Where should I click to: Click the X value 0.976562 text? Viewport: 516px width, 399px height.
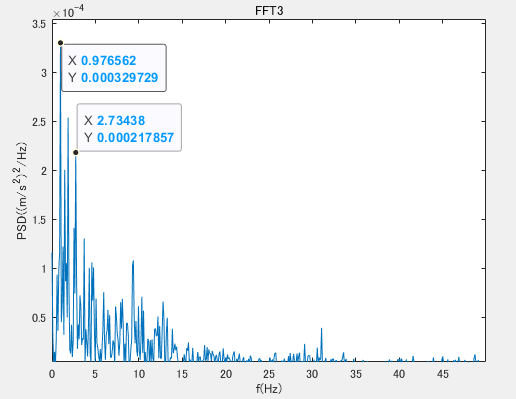pos(109,60)
